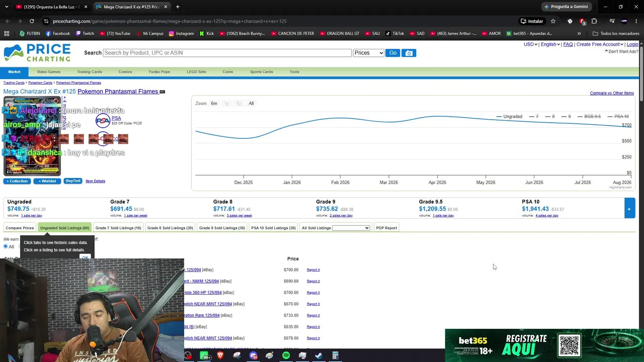Open the Facebook bookmark

[x=58, y=34]
